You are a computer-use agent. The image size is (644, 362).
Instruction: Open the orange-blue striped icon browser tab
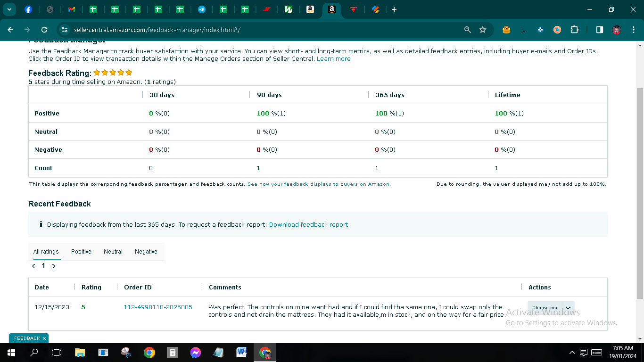pos(375,9)
